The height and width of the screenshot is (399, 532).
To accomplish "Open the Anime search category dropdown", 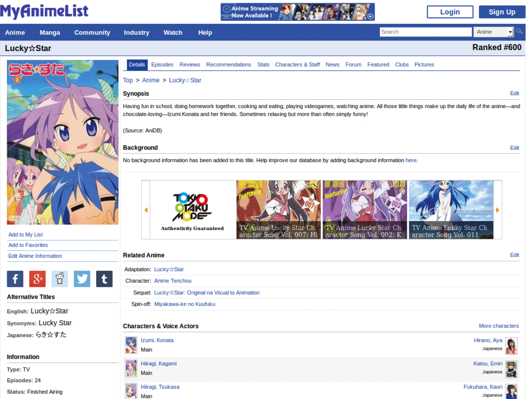I will (493, 31).
